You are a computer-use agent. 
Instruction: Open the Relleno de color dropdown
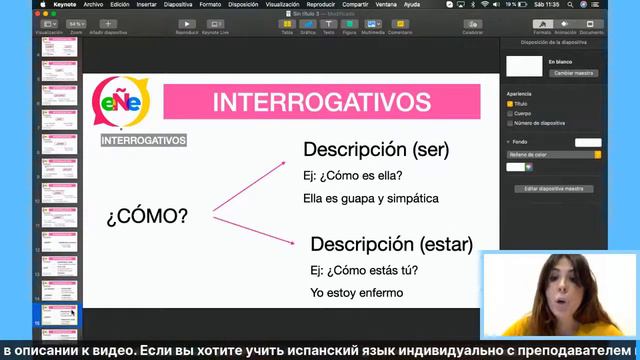point(554,155)
